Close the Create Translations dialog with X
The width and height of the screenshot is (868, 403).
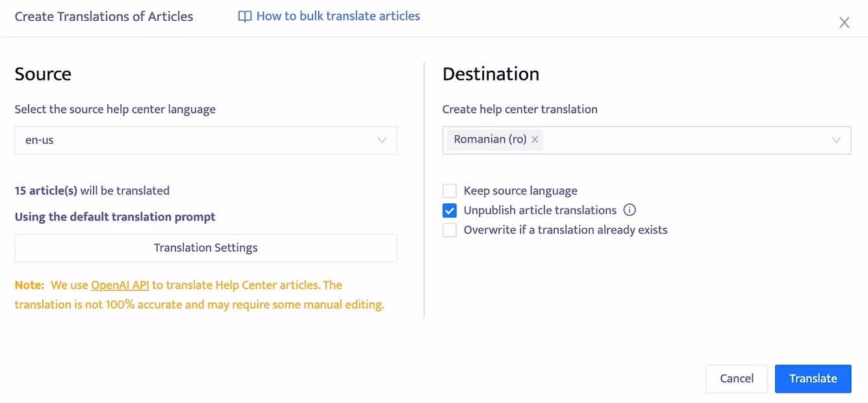click(844, 23)
